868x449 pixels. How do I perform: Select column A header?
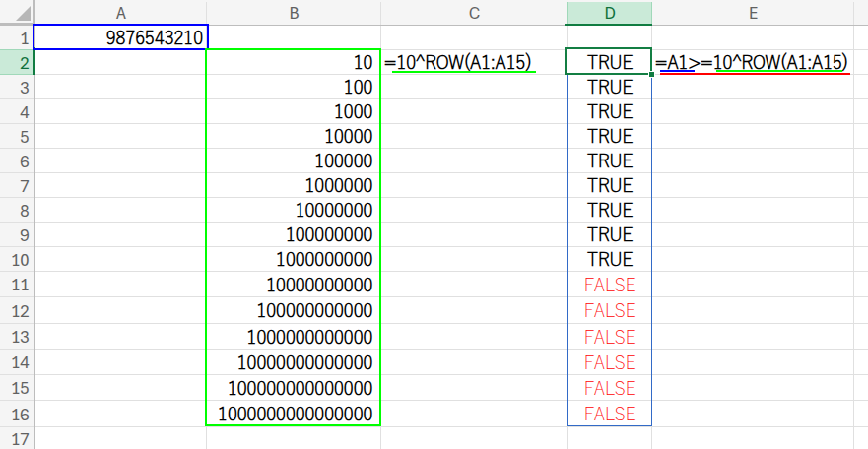pos(120,12)
